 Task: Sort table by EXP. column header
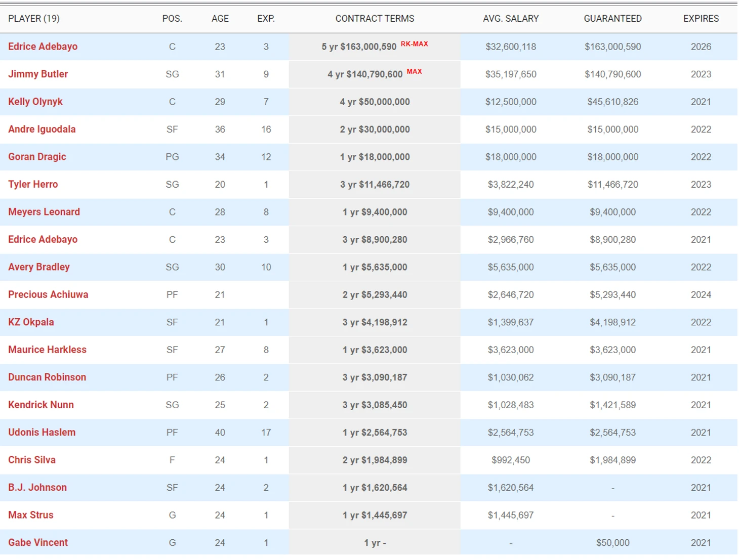(x=266, y=19)
